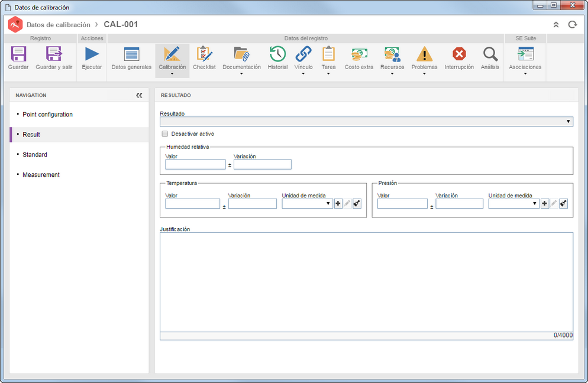Click the Tarea clipboard icon
The height and width of the screenshot is (383, 588).
pyautogui.click(x=328, y=54)
